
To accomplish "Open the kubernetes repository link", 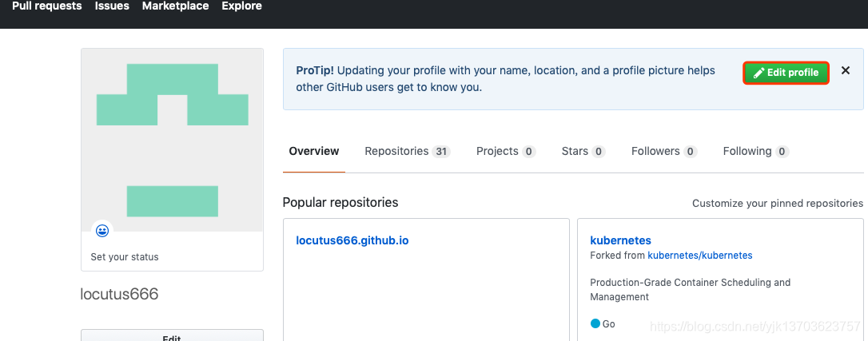I will pos(620,240).
